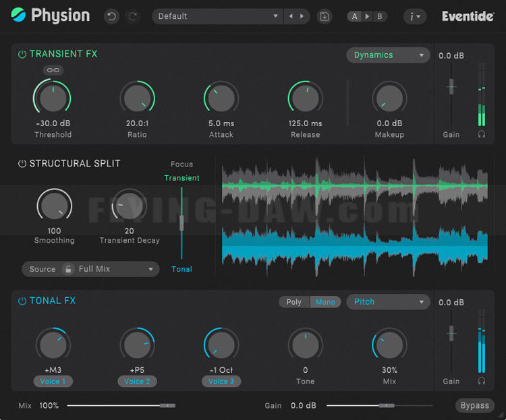This screenshot has height=420, width=506.
Task: Toggle Voice 3 button
Action: [x=221, y=382]
